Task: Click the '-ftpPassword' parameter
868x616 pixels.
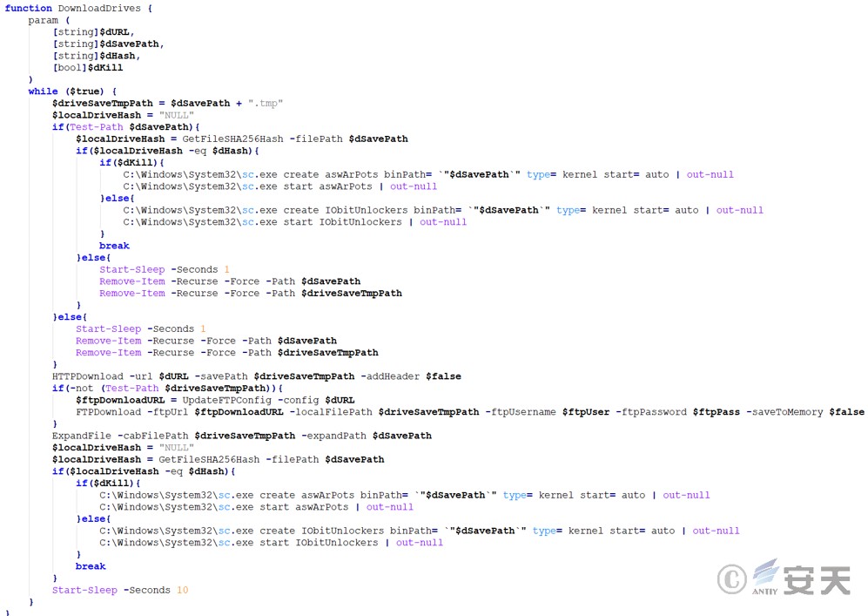Action: (651, 412)
